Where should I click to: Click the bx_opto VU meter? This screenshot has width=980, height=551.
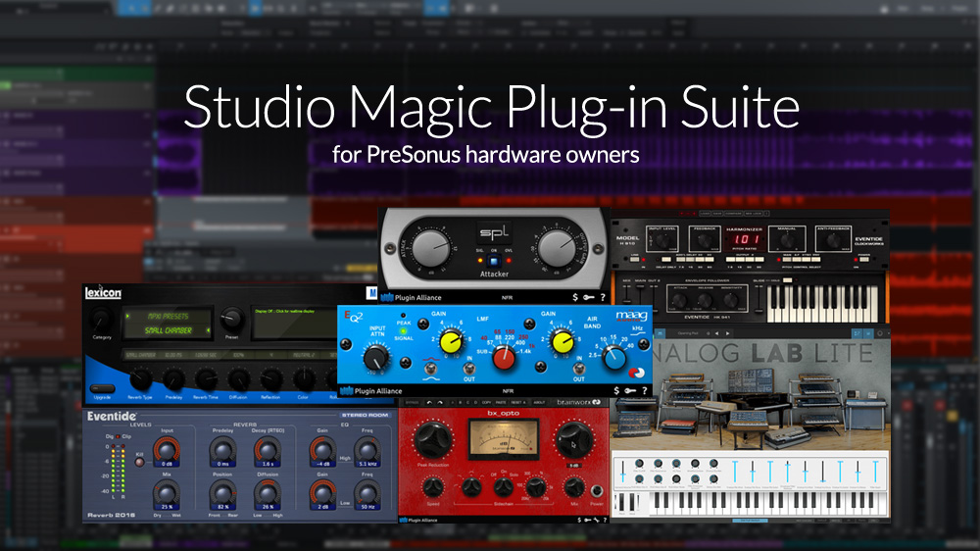[x=503, y=438]
